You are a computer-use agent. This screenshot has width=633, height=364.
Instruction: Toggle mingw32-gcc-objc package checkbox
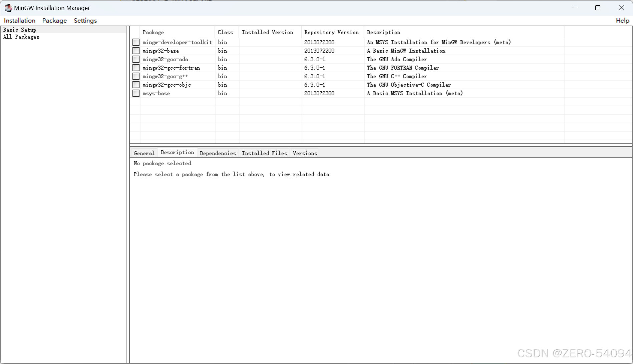[x=136, y=85]
